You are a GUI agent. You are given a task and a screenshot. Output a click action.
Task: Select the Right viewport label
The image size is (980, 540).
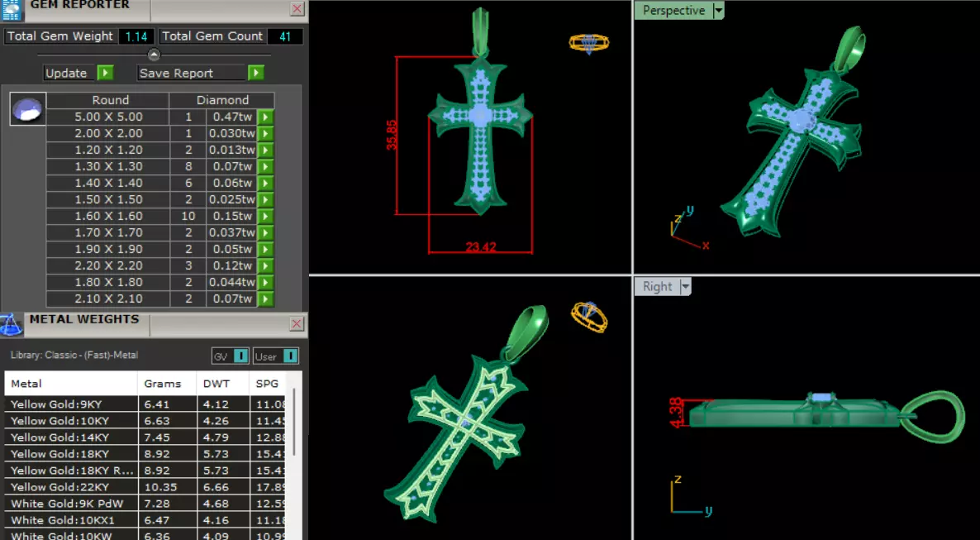[658, 287]
